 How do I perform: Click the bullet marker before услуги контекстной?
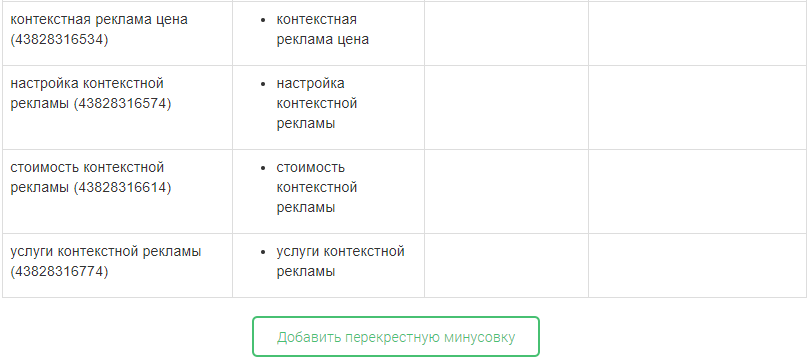point(264,252)
